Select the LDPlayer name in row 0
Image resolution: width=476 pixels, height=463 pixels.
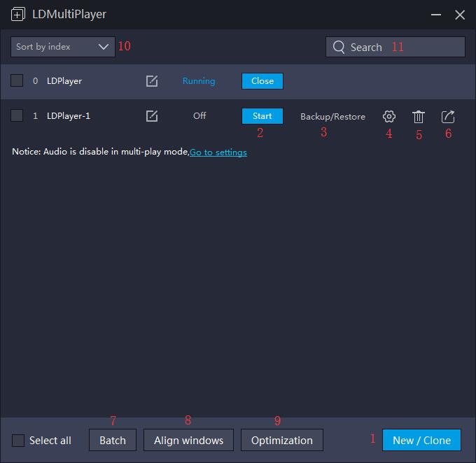click(64, 81)
